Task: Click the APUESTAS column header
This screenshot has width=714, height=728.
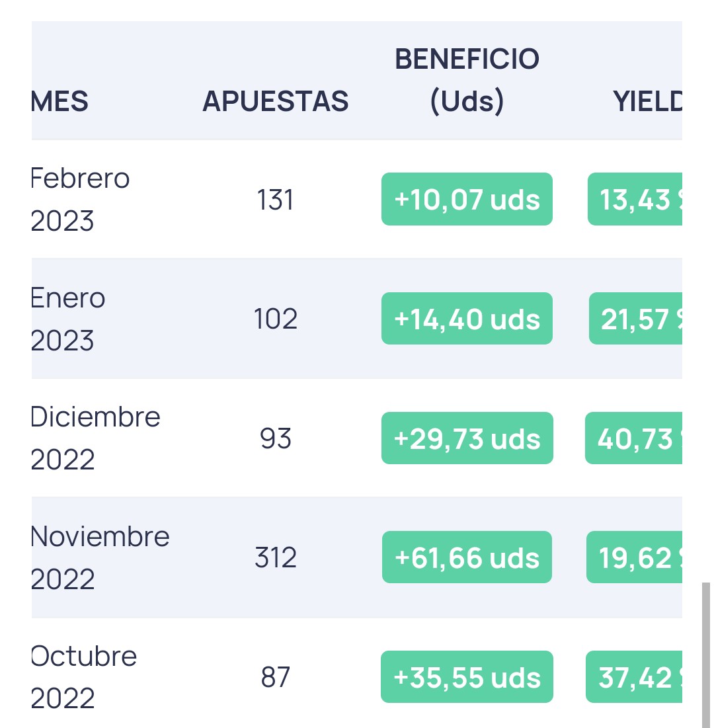Action: pyautogui.click(x=275, y=101)
